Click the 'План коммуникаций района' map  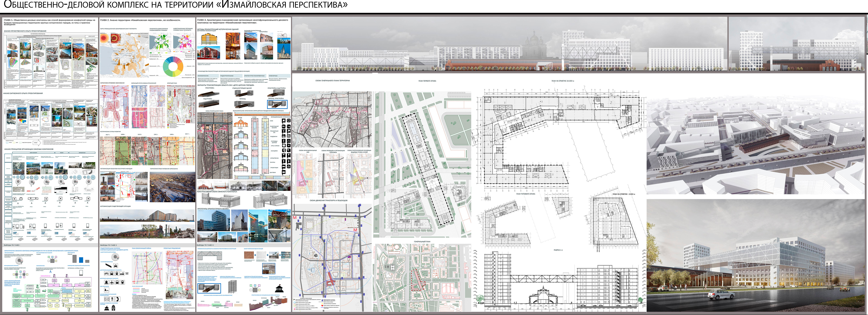147,268
